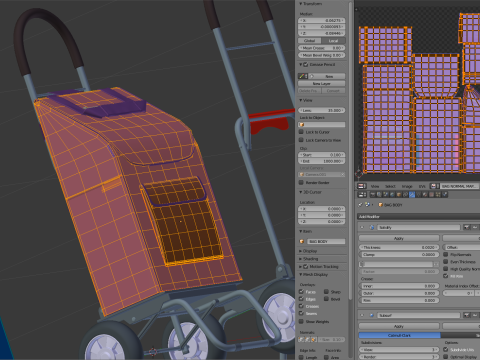
Task: Uncheck the Creases overlay checkbox
Action: click(301, 306)
